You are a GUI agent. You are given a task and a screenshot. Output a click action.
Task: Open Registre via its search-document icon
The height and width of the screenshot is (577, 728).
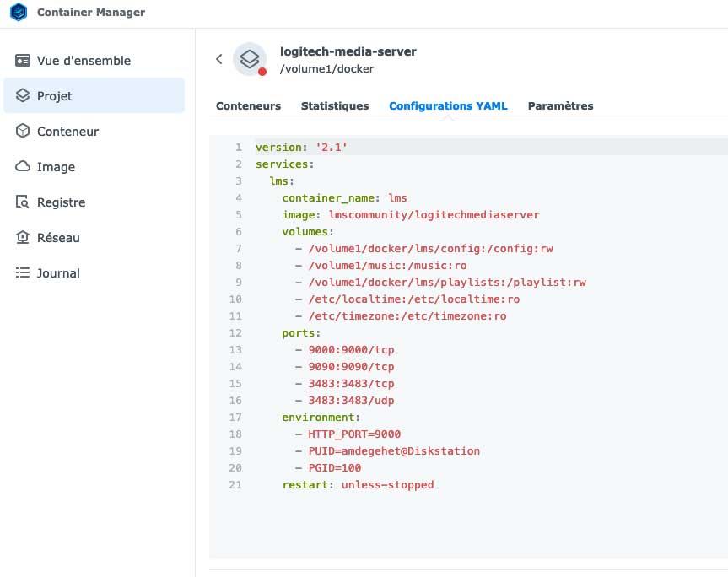point(23,202)
